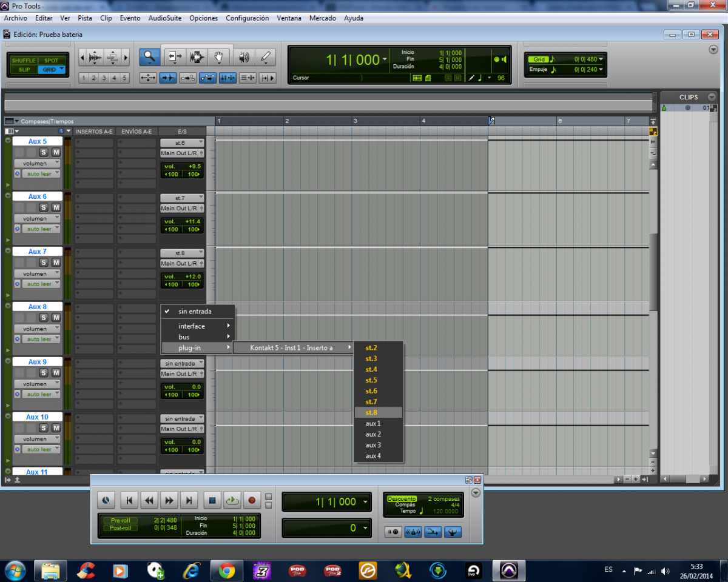Enable SPOT edit mode
Screen dimensions: 728x582
tap(52, 61)
